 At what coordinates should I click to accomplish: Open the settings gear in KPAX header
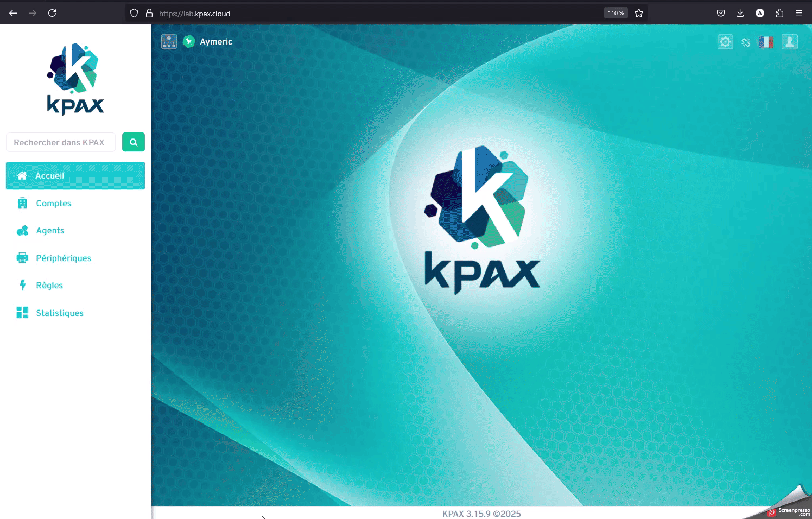click(x=725, y=42)
